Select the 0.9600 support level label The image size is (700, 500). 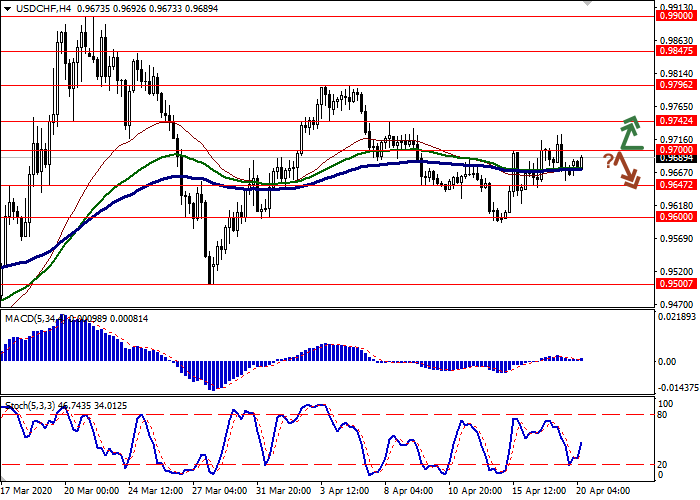(670, 216)
